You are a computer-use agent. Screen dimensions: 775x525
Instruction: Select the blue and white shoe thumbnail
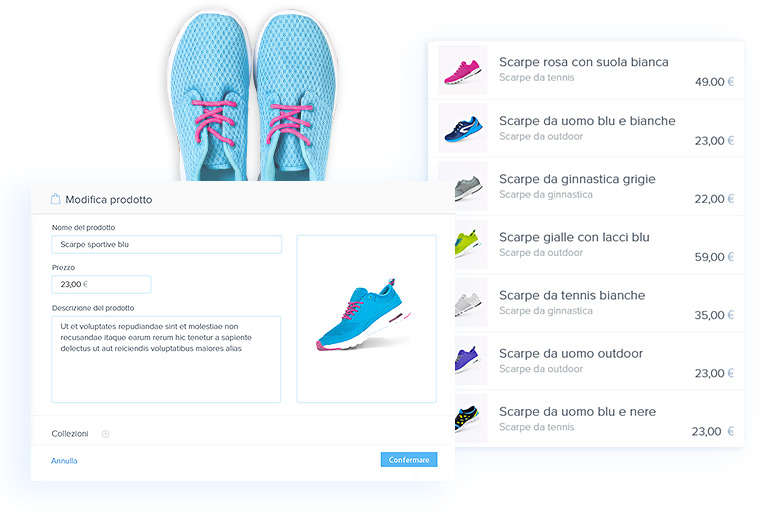click(x=462, y=129)
